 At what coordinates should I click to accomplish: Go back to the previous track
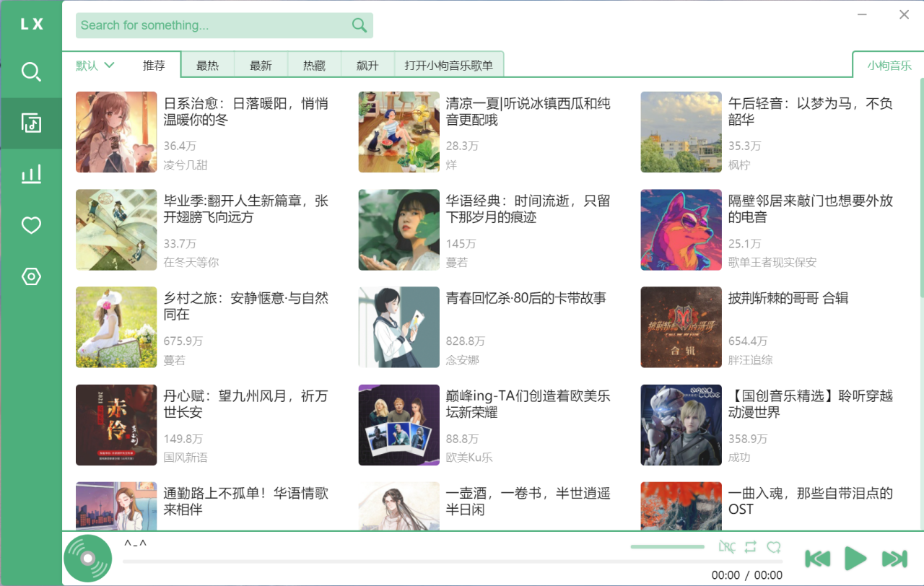[x=817, y=558]
